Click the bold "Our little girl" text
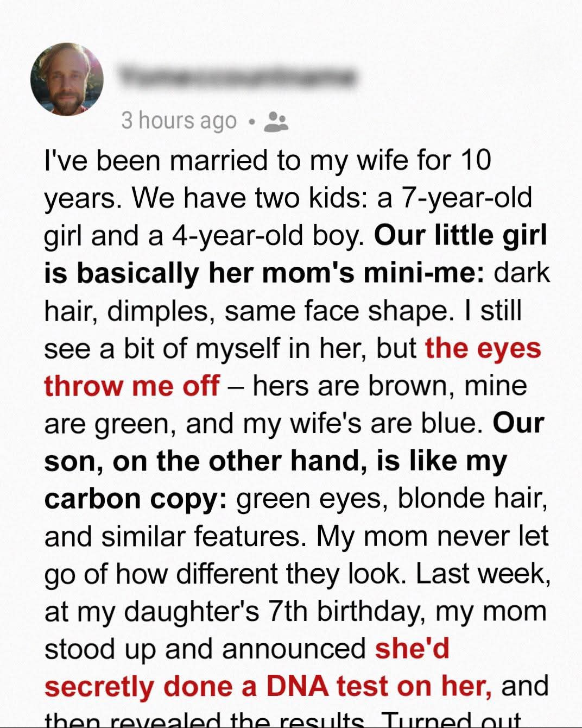The height and width of the screenshot is (728, 582). tap(460, 235)
